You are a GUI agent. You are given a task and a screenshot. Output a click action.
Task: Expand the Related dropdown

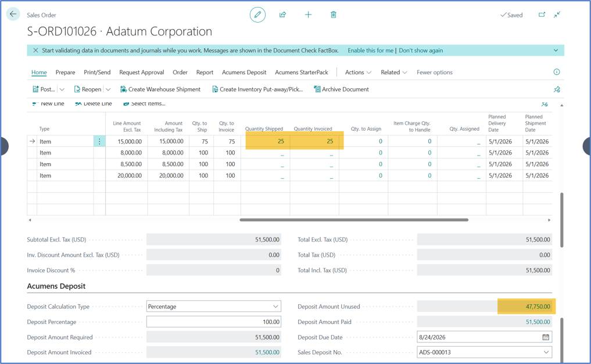(x=394, y=72)
